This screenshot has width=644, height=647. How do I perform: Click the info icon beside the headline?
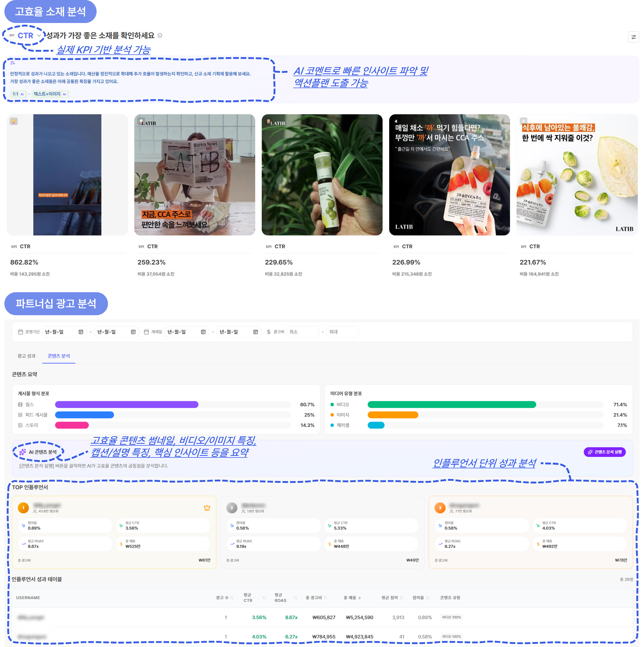tap(160, 35)
